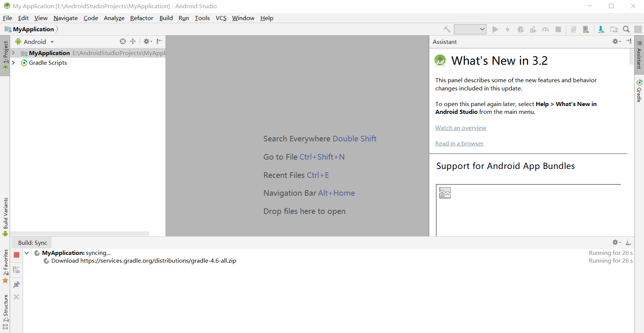Click the Search Everywhere magnifier icon
644x333 pixels.
(x=626, y=29)
